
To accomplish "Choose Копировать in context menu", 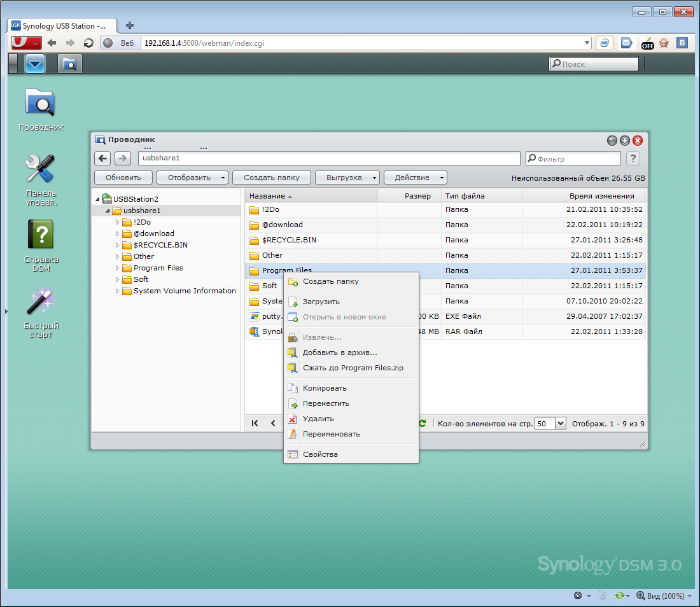I will pos(351,388).
